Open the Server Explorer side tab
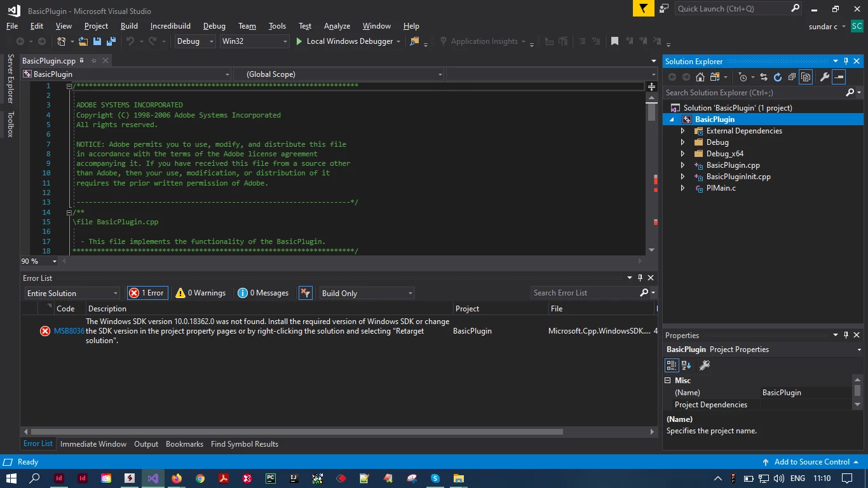868x488 pixels. 10,79
